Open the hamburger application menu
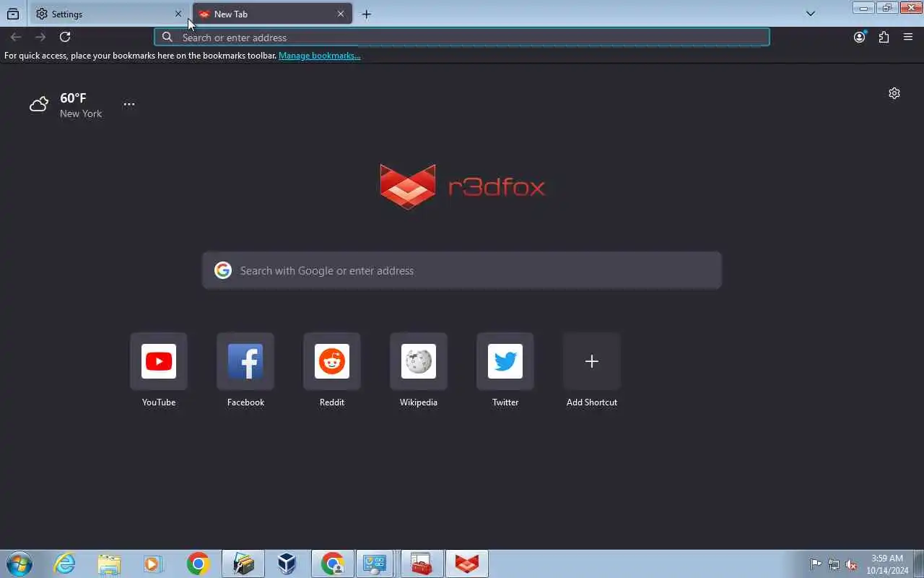The image size is (924, 578). tap(908, 37)
